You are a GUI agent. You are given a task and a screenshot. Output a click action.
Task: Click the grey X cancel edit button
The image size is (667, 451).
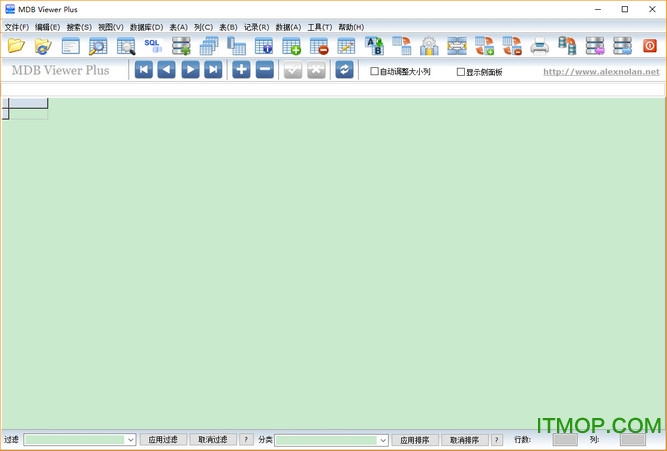(316, 70)
